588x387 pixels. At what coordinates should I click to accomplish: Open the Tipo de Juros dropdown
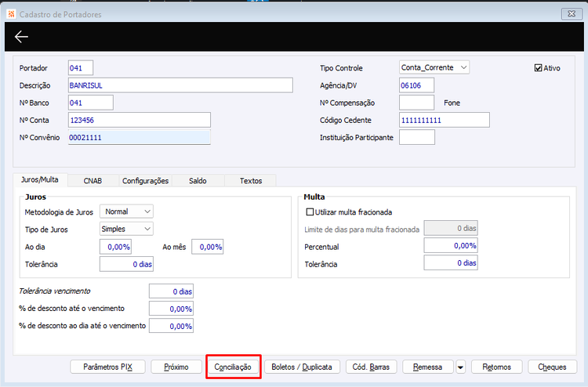click(x=126, y=229)
